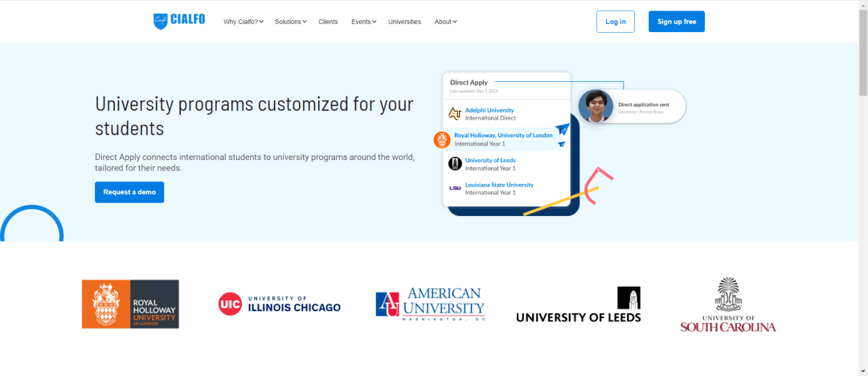Go to the Clients page
868x376 pixels.
point(328,22)
